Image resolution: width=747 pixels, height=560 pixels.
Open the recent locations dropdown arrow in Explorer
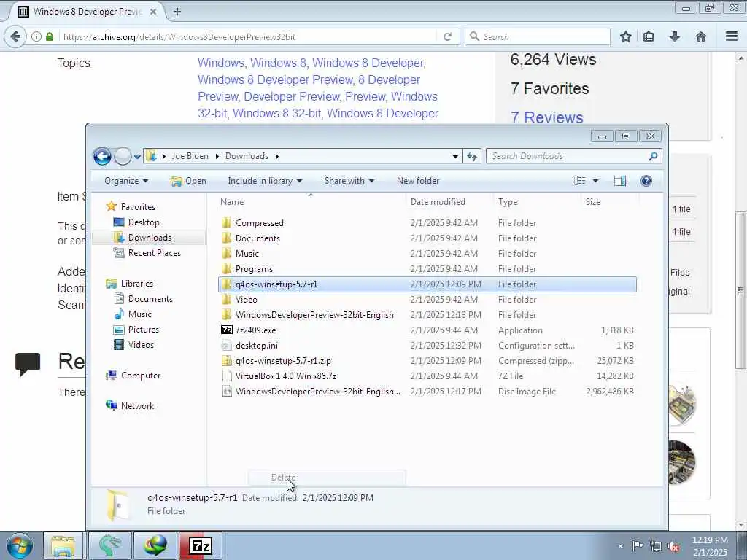point(137,156)
